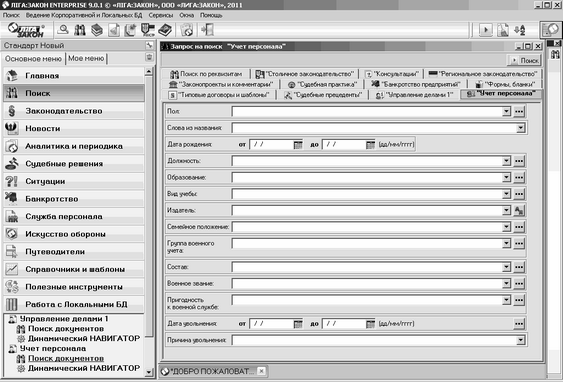
Task: Open Ситуации sidebar section
Action: pos(74,181)
